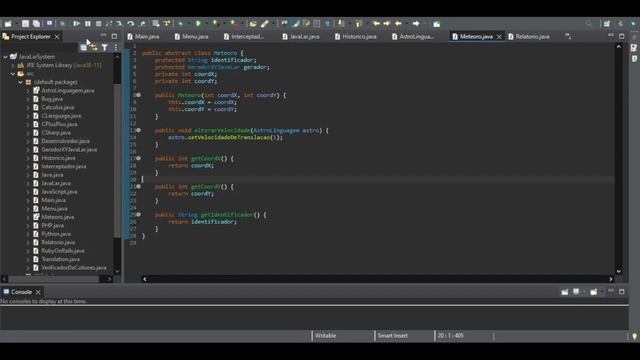Click the Open Console icon
This screenshot has width=640, height=360.
(x=593, y=292)
